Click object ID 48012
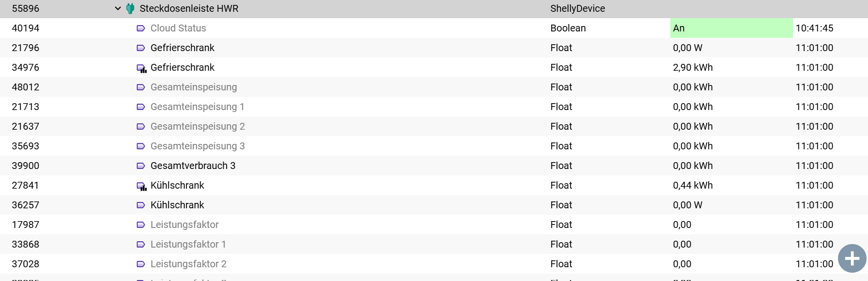This screenshot has width=868, height=281. point(26,87)
